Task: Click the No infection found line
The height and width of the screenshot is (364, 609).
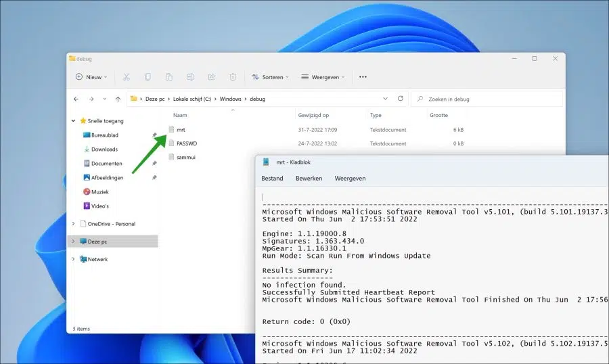Action: 304,285
